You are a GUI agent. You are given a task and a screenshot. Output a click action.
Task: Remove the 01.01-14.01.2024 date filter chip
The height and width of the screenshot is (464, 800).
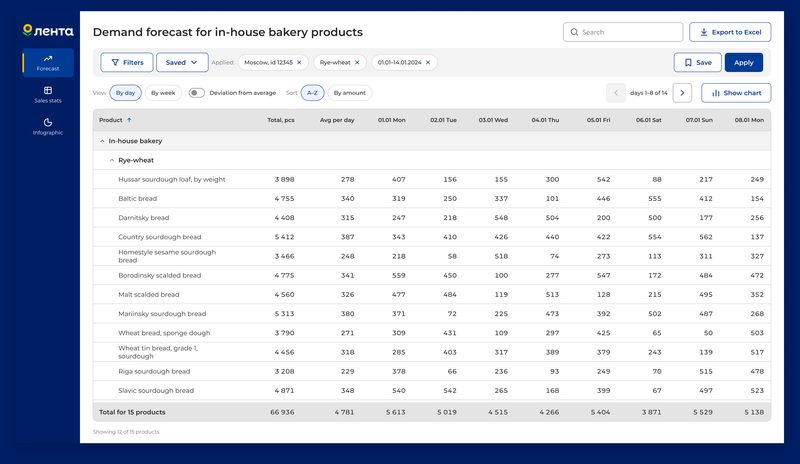[x=428, y=62]
